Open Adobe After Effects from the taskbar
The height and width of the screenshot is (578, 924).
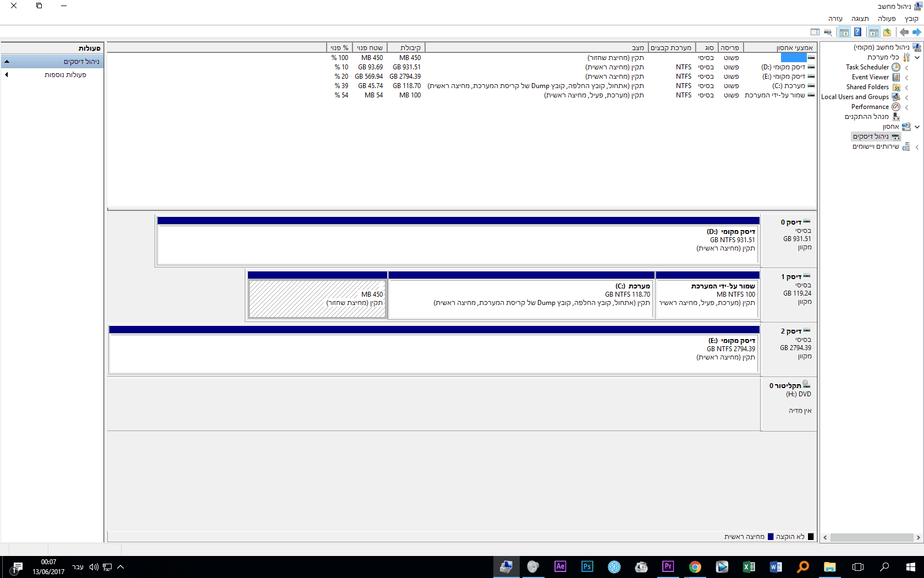[x=560, y=566]
